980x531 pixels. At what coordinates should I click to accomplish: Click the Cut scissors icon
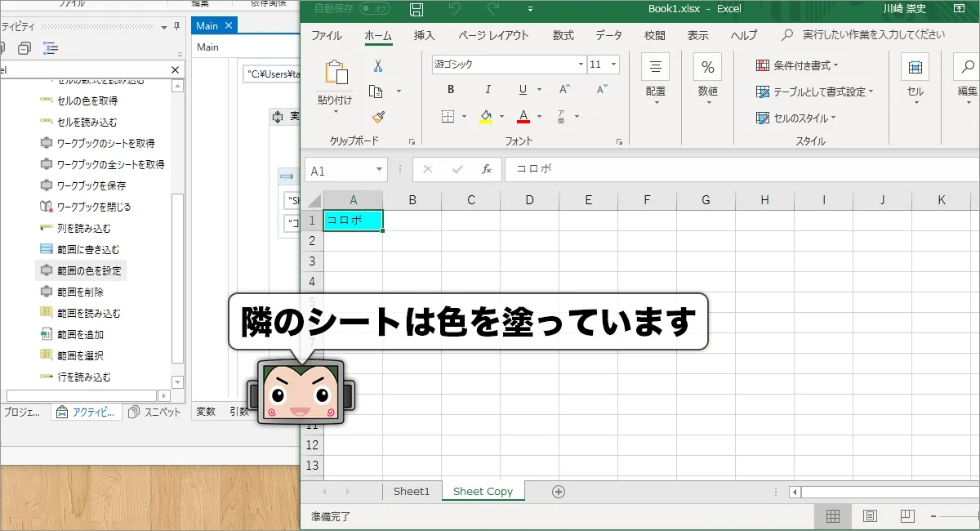coord(377,65)
